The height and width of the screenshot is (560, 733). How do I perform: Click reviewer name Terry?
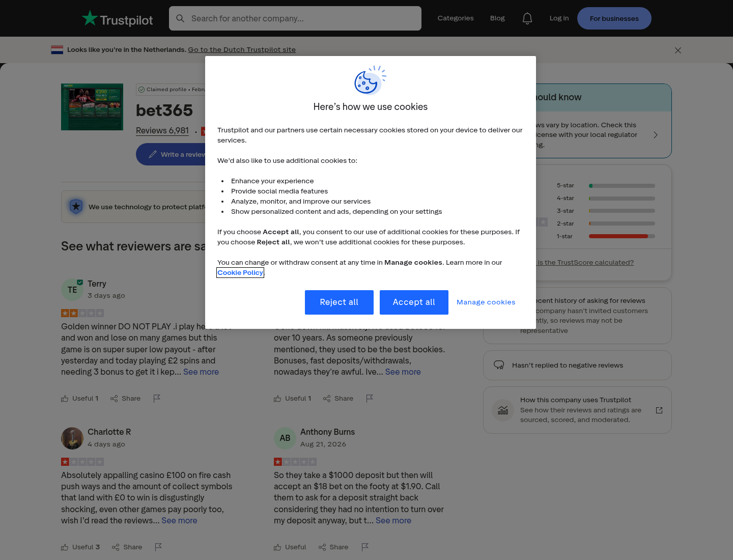click(97, 284)
